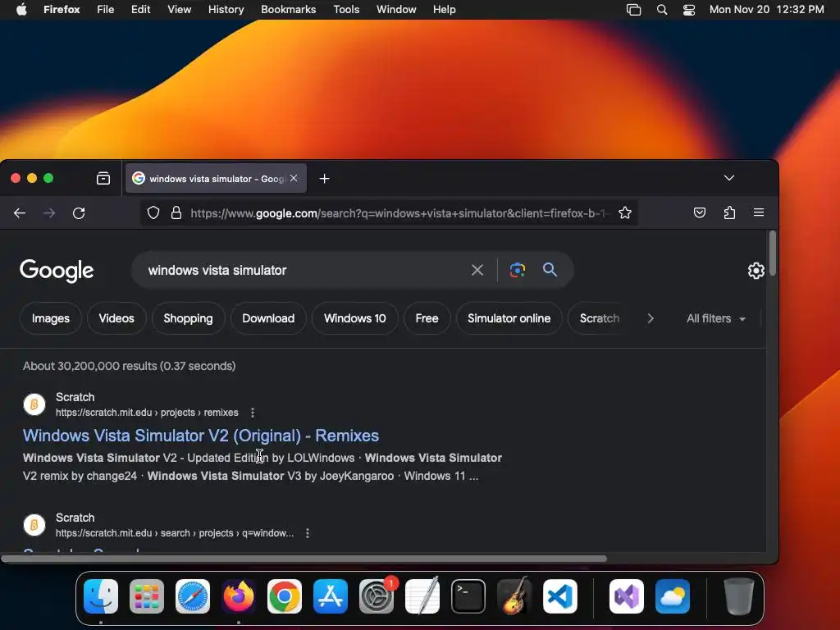The image size is (840, 630).
Task: Open the Apple menu
Action: (x=21, y=9)
